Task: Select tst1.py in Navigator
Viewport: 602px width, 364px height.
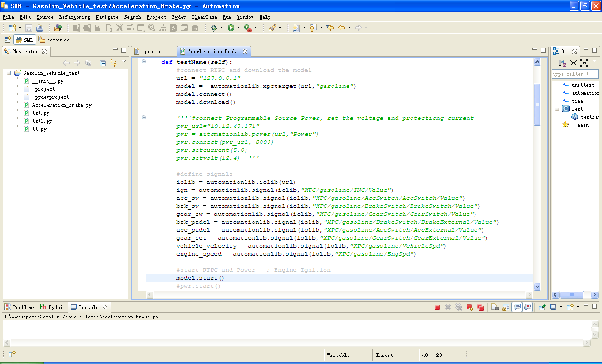Action: tap(42, 121)
